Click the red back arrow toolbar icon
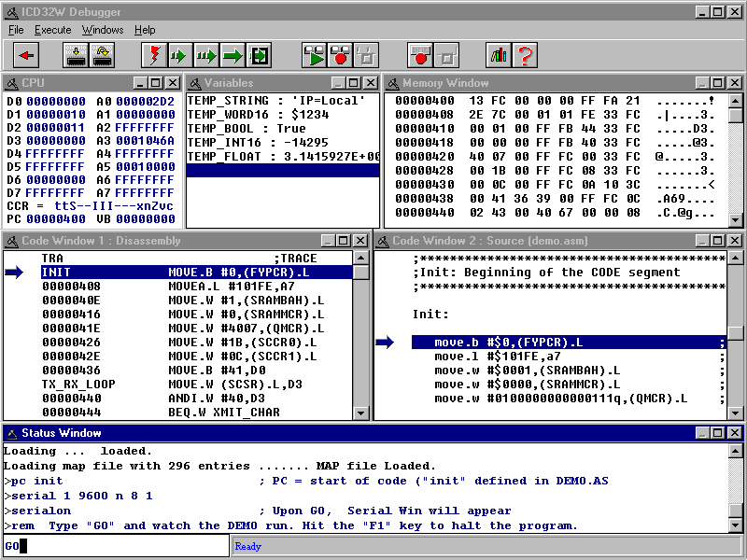 tap(26, 55)
